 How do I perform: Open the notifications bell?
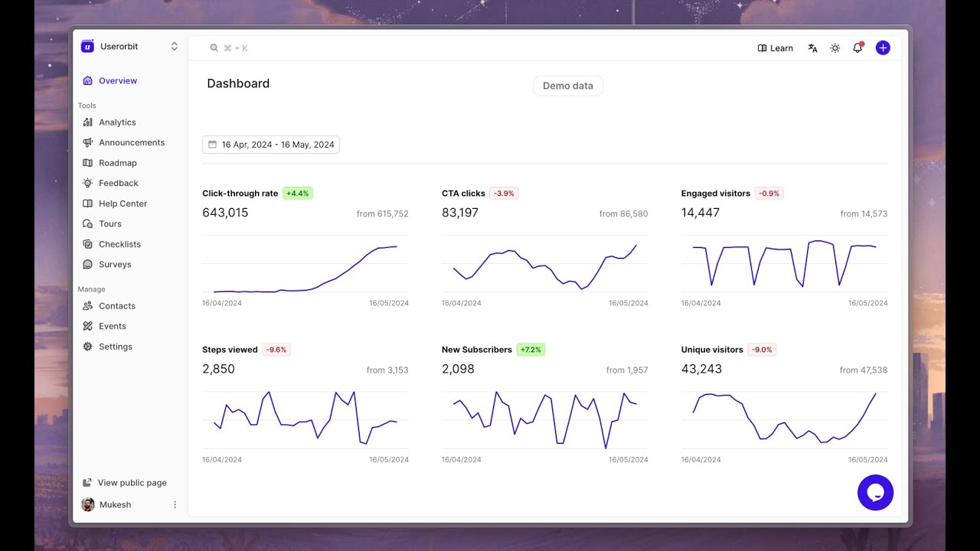pyautogui.click(x=857, y=47)
